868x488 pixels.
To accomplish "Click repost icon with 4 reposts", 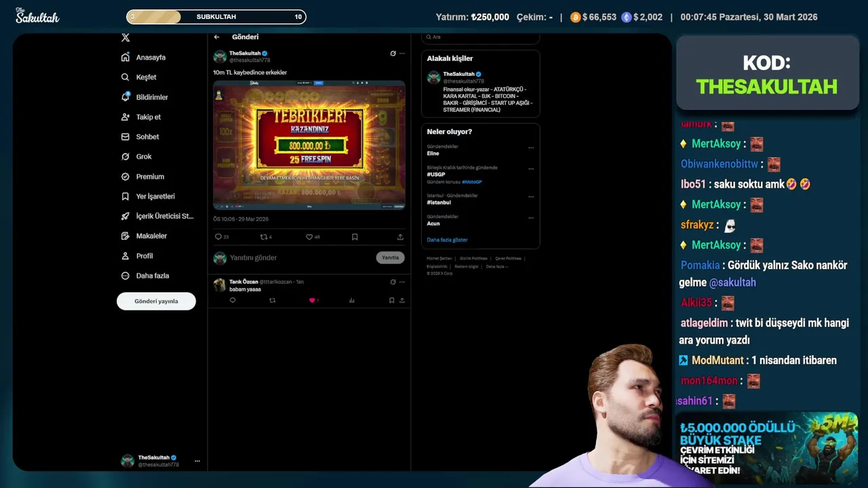I will pos(264,237).
